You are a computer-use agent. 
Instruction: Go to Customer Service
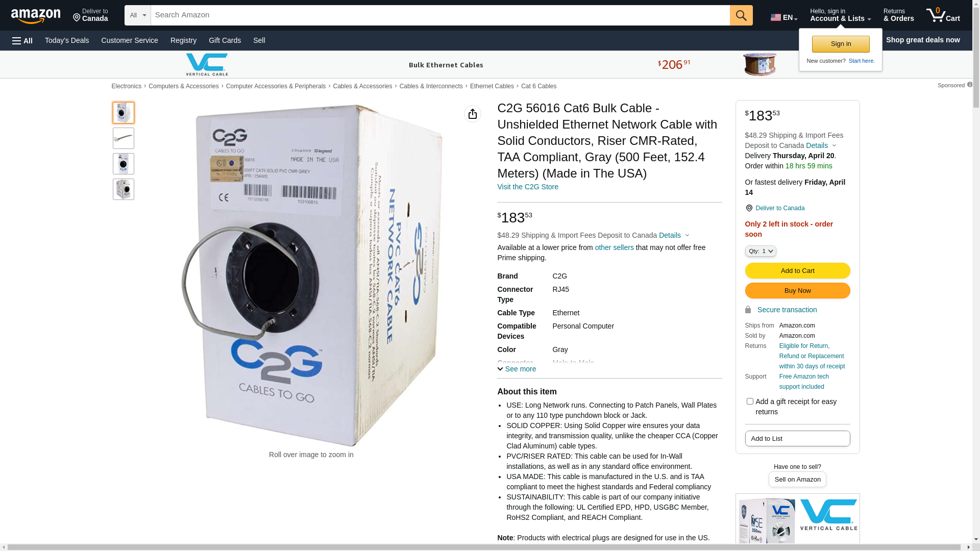pos(130,40)
